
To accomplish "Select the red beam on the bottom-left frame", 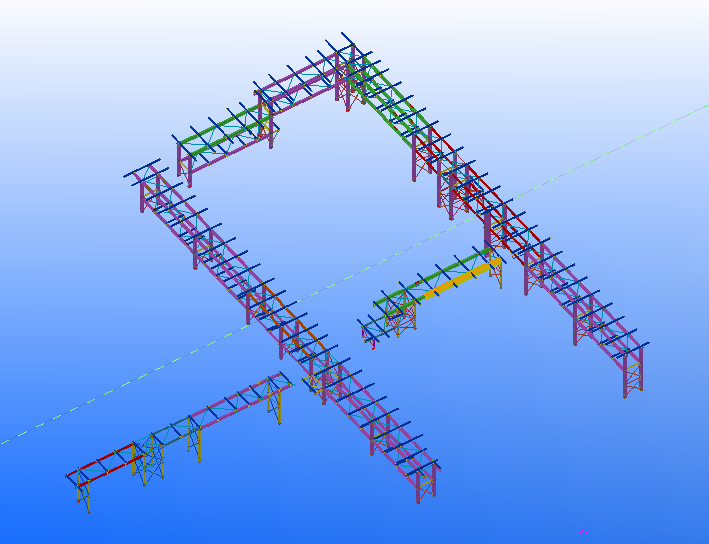I will pos(104,461).
